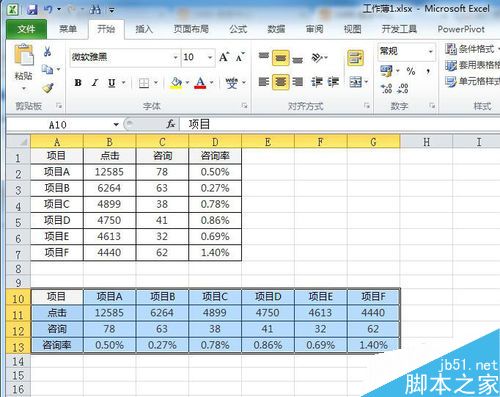Toggle Underline formatting

click(112, 83)
